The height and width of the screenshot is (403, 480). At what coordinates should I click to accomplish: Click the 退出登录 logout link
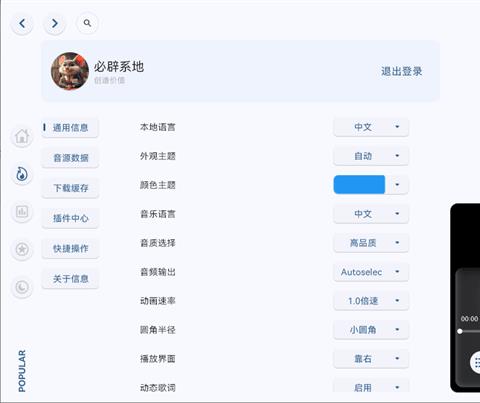click(x=402, y=71)
